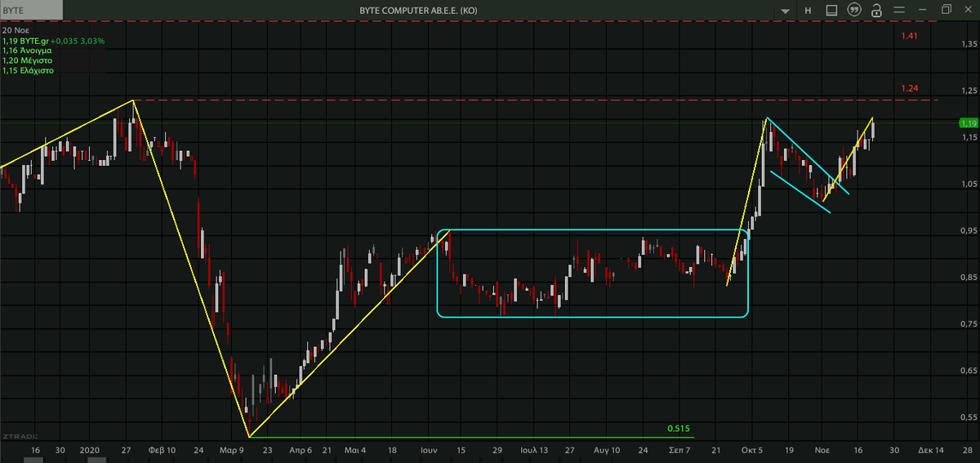Restore down the chart window
This screenshot has width=980, height=463.
tap(947, 10)
